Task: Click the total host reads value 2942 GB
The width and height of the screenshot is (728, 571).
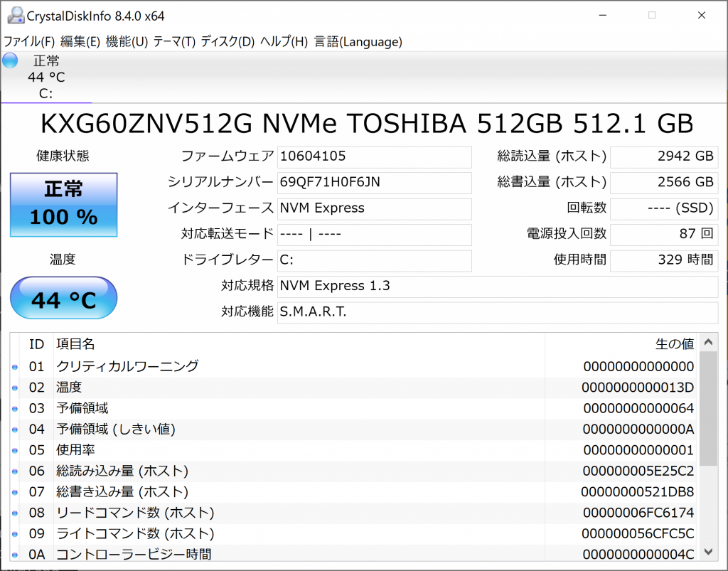Action: click(x=664, y=157)
